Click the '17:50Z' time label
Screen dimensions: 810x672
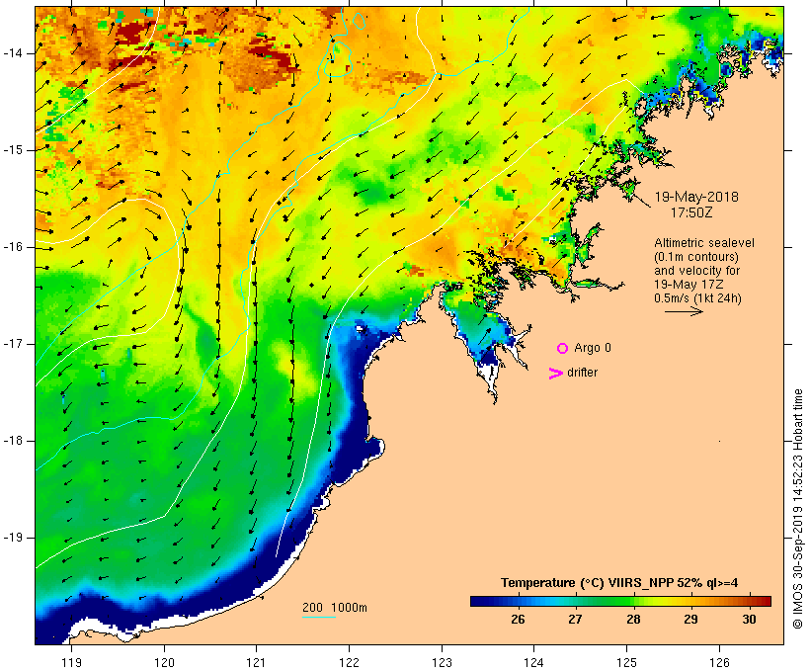click(x=691, y=212)
